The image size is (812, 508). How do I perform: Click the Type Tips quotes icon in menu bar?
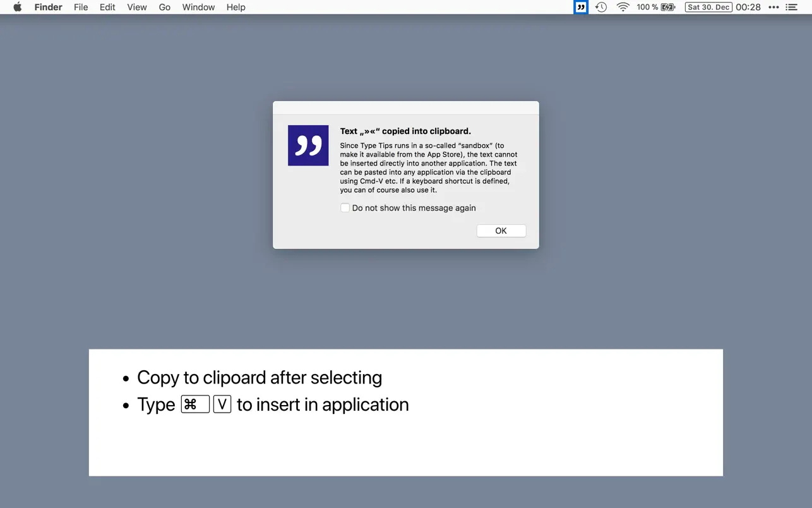point(580,7)
